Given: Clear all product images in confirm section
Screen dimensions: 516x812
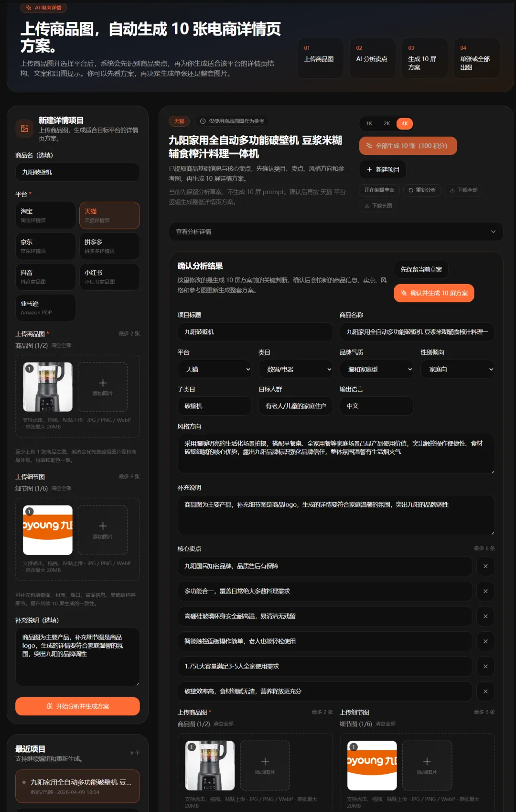Looking at the screenshot, I should pos(224,724).
